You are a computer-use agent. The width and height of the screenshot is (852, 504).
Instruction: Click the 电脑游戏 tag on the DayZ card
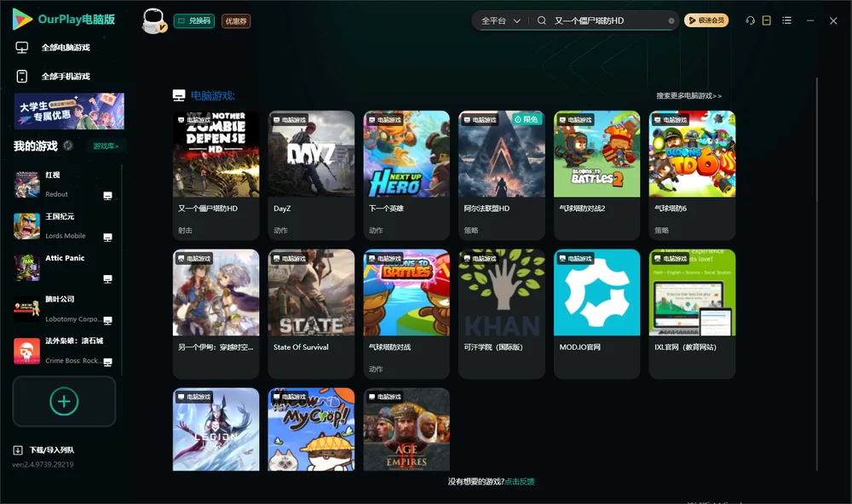coord(290,119)
